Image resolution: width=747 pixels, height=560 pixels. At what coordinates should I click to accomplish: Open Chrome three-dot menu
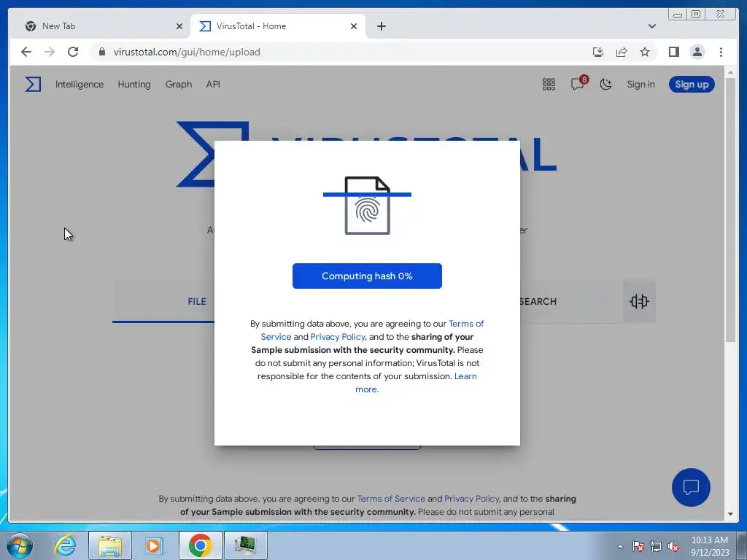[x=721, y=52]
